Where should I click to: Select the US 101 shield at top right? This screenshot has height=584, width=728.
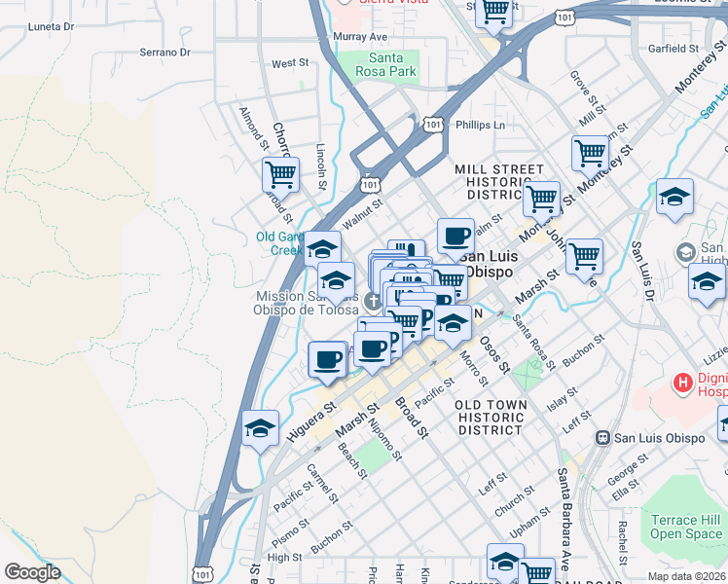[x=564, y=18]
